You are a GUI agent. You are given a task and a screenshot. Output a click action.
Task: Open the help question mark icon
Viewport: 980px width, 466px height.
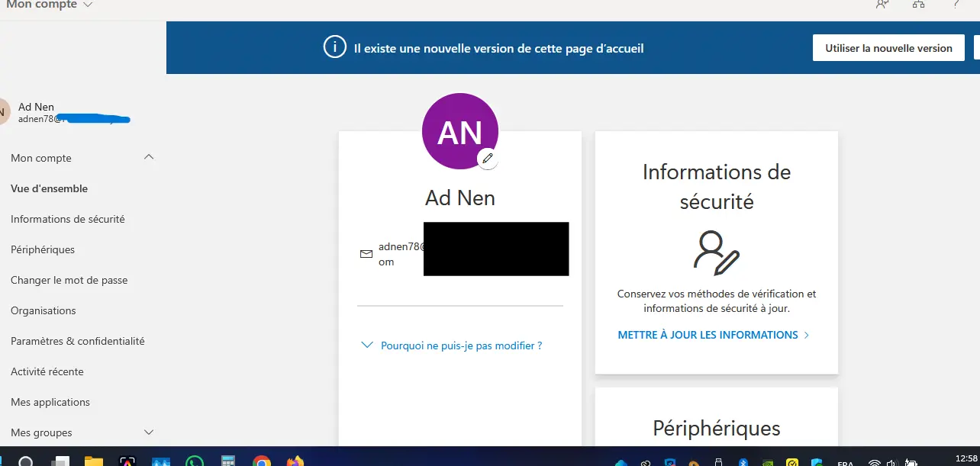956,4
